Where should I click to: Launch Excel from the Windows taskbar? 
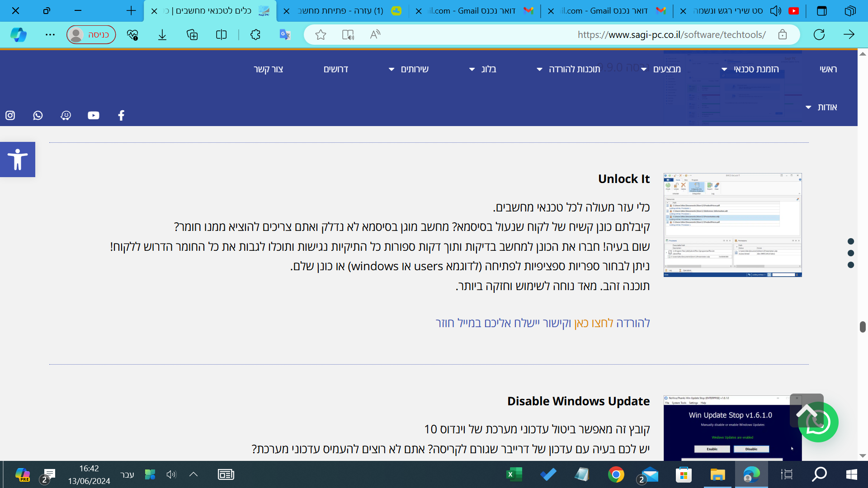(x=514, y=474)
